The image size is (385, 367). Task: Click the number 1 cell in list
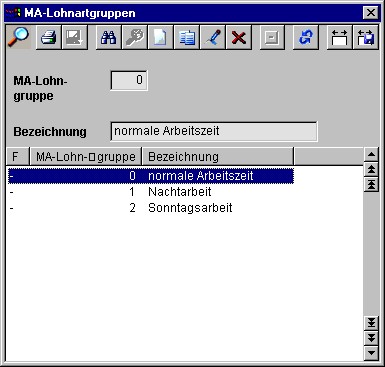(132, 192)
